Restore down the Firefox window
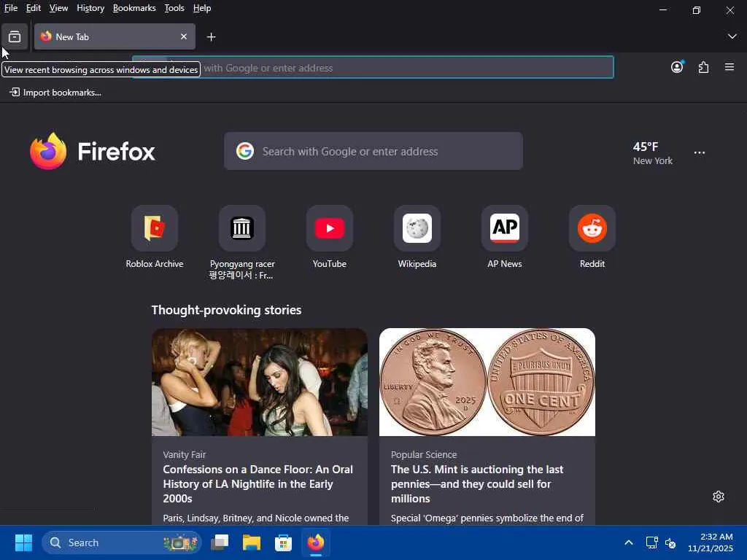Screen dimensions: 747x560 [697, 10]
